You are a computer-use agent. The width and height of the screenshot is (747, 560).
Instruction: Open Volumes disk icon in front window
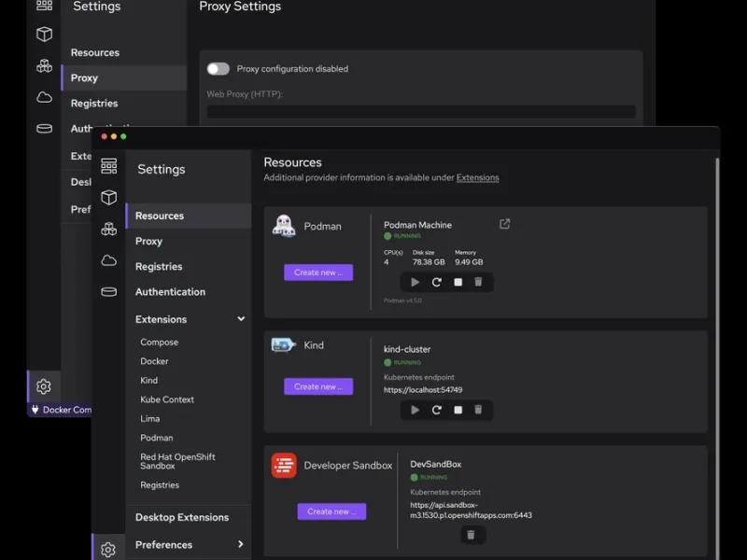click(x=108, y=291)
